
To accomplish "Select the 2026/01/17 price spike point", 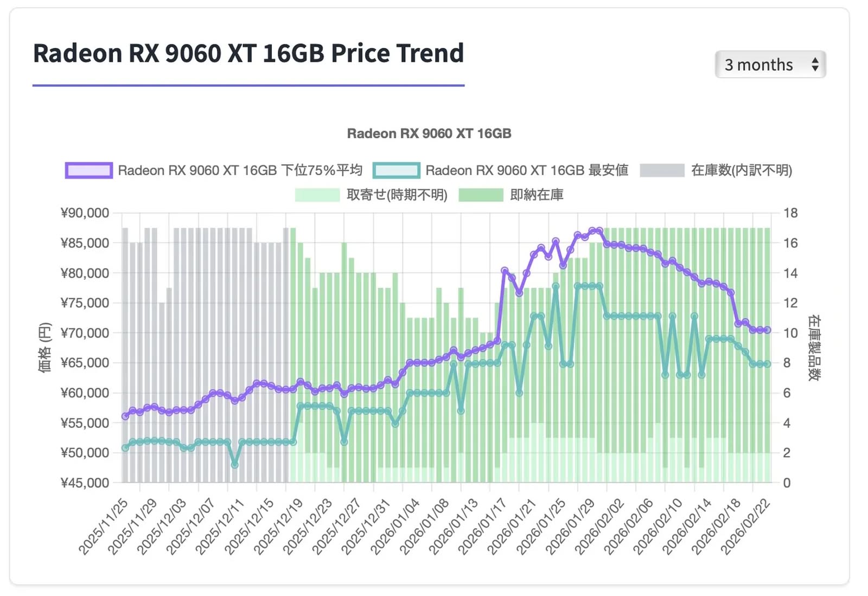I will (505, 270).
